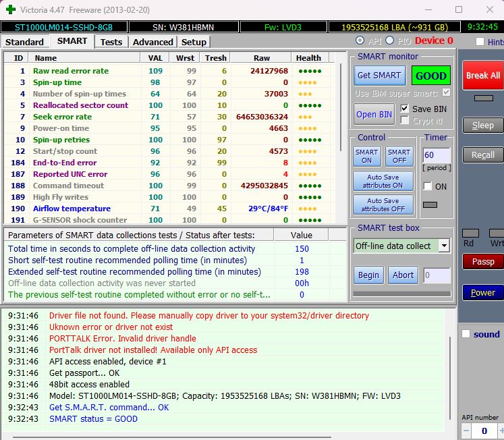Toggle the Hints checkbox
This screenshot has width=504, height=440.
coord(480,41)
